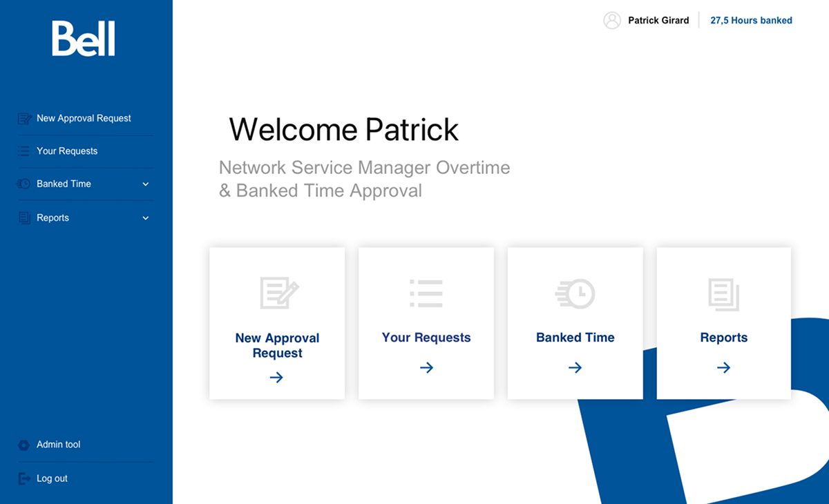Select Banked Time in the sidebar menu
The image size is (829, 504).
coord(64,184)
